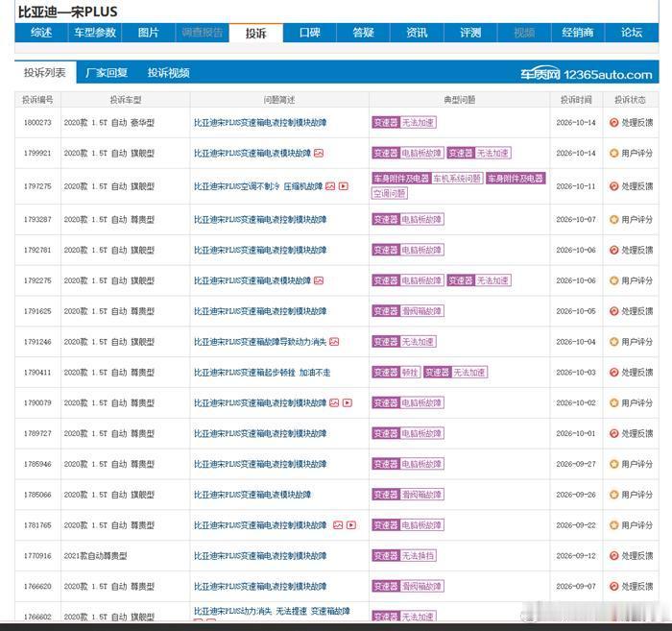The height and width of the screenshot is (631, 672).
Task: Click the 典型问题 column header
Action: [x=459, y=100]
